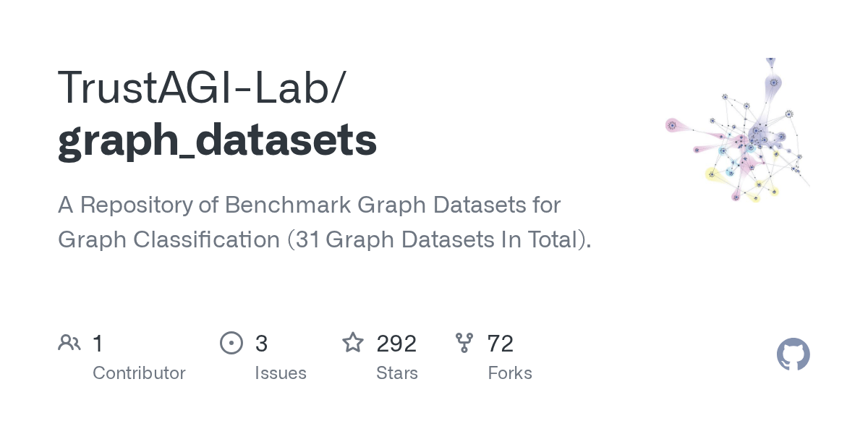Click the yellow node cluster in graph image

pyautogui.click(x=712, y=174)
